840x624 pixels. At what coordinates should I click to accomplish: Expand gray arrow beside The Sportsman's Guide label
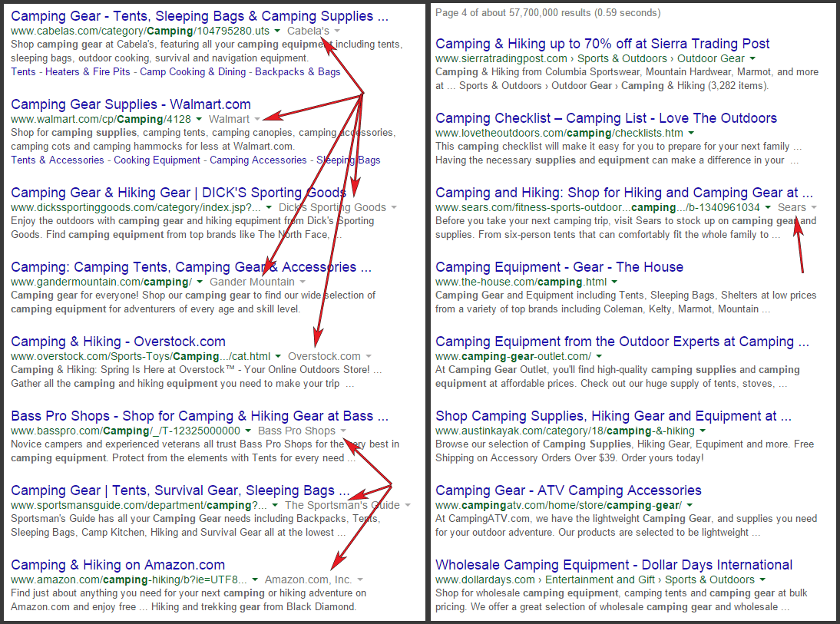pos(408,505)
